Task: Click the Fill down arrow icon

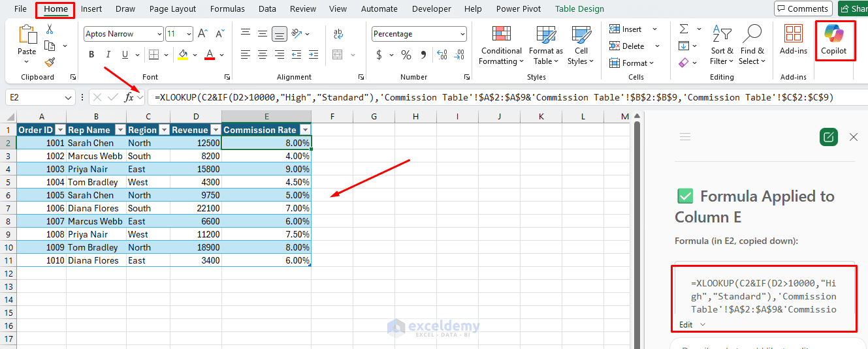Action: pyautogui.click(x=684, y=46)
